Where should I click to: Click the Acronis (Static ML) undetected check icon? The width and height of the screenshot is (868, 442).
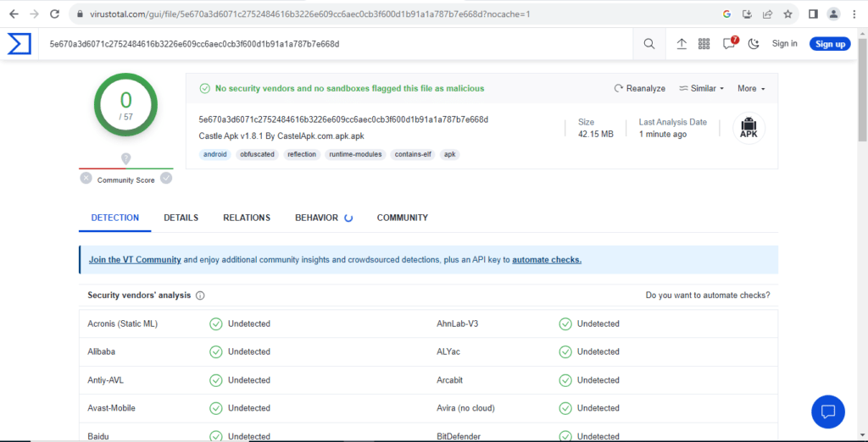216,323
